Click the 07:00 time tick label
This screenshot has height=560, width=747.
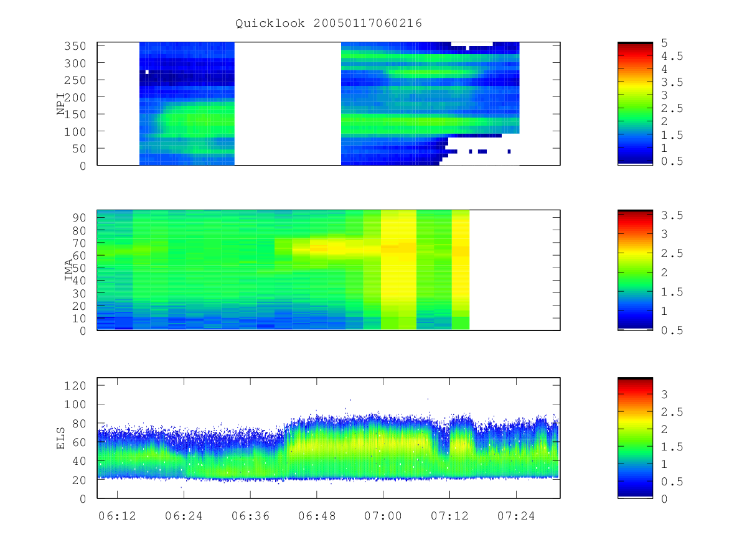[383, 516]
